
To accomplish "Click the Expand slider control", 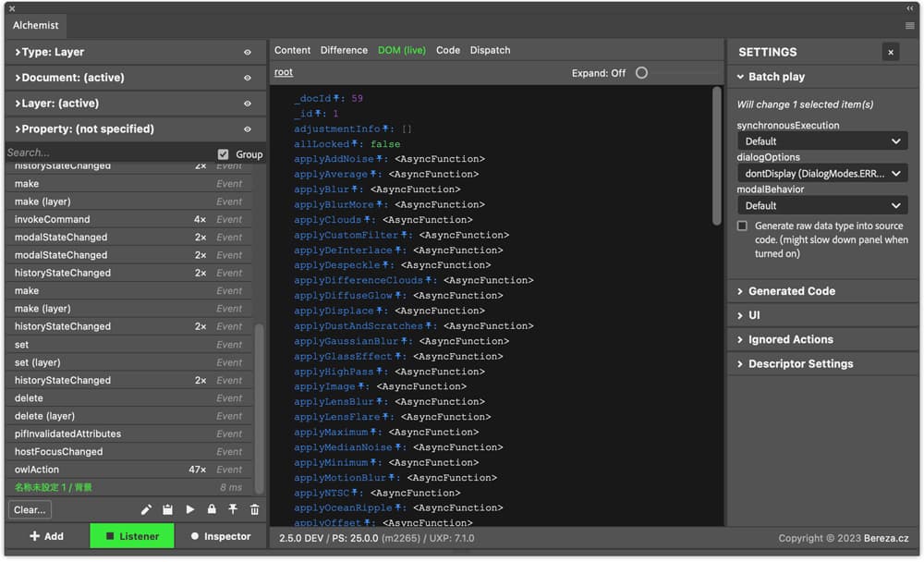I will point(642,73).
